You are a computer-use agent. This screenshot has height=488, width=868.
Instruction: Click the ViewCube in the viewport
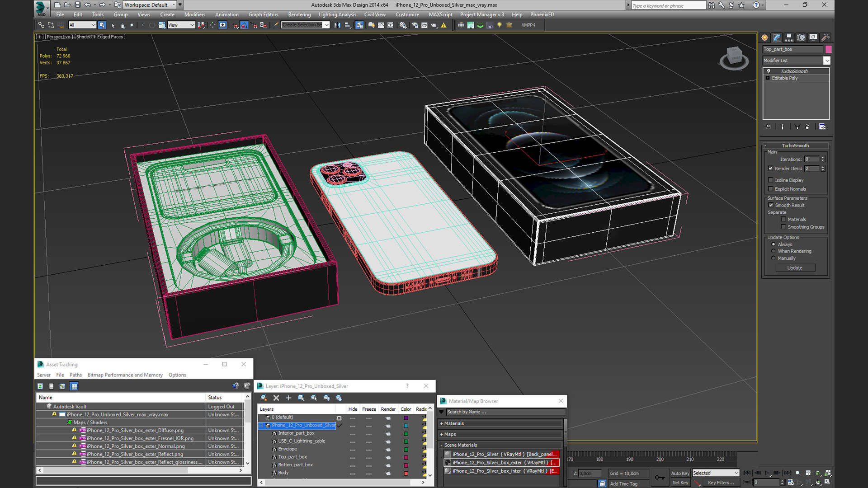pos(734,58)
